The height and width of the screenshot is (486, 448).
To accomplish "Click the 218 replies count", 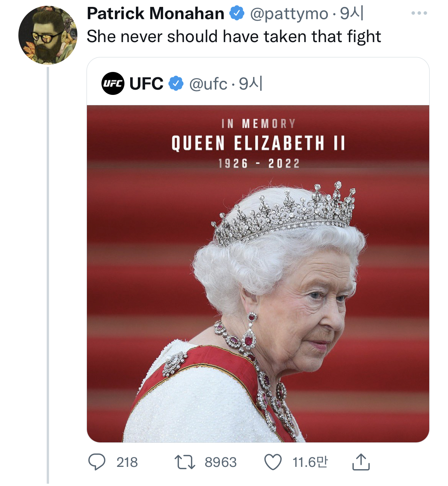I will click(x=127, y=462).
